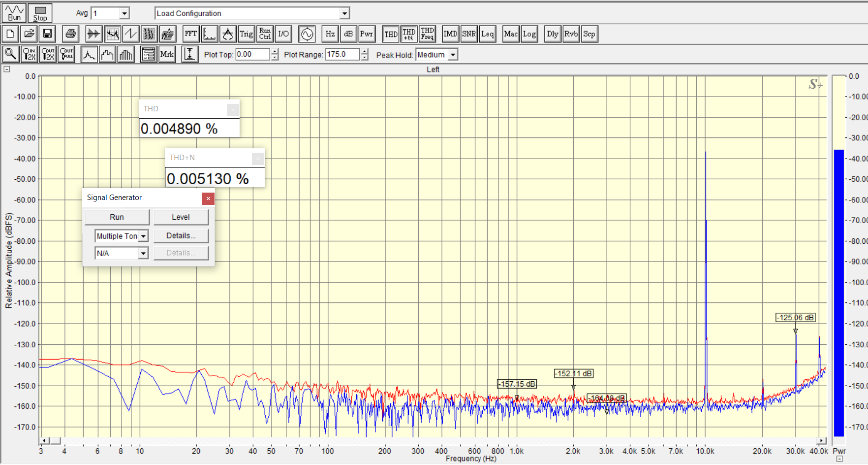Close the Signal Generator window
Viewport: 868px width, 465px height.
point(208,198)
